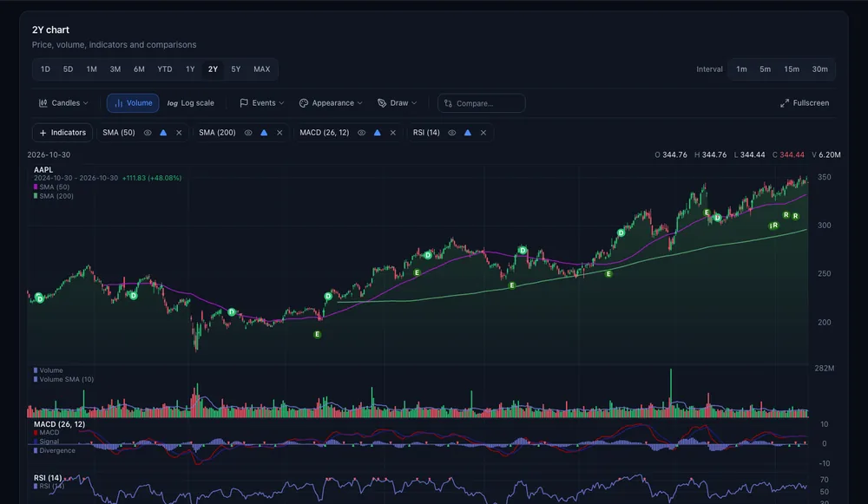The image size is (868, 504).
Task: Choose the YTD range tab
Action: [x=164, y=69]
